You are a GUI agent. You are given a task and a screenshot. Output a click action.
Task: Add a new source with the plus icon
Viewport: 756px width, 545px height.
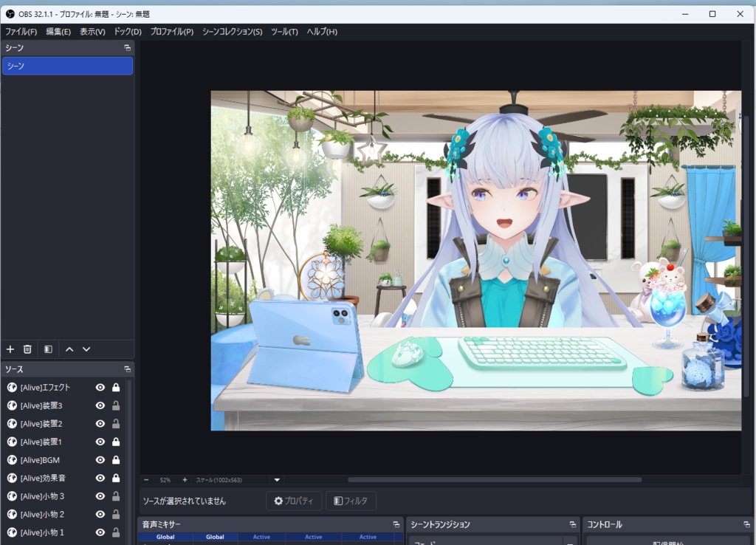click(x=10, y=349)
